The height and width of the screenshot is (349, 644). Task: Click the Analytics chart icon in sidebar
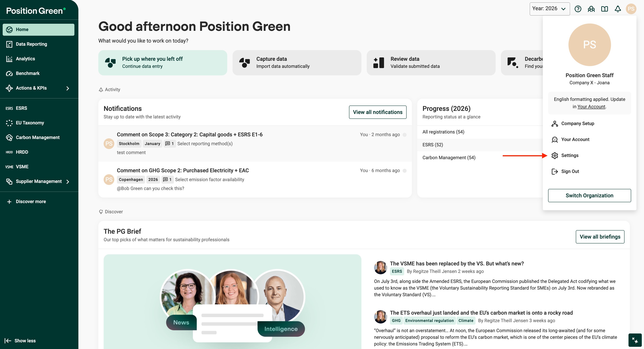click(9, 59)
